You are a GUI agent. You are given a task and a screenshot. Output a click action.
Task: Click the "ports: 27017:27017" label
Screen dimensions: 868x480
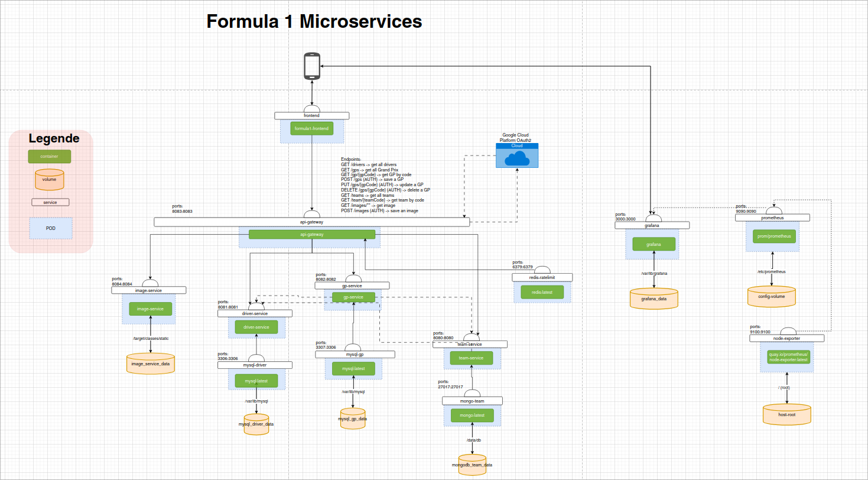pyautogui.click(x=450, y=384)
